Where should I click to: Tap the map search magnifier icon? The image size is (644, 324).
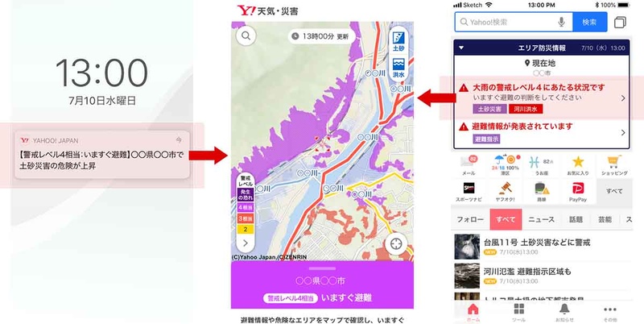(246, 35)
